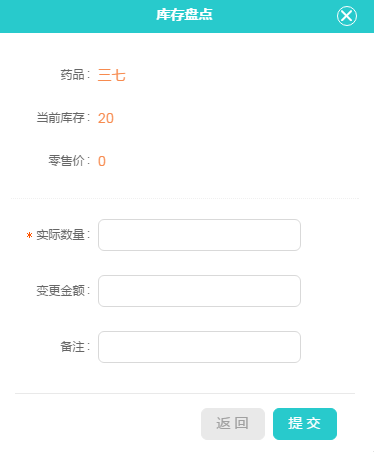The height and width of the screenshot is (460, 374).
Task: Select the retail price value 0
Action: (102, 161)
